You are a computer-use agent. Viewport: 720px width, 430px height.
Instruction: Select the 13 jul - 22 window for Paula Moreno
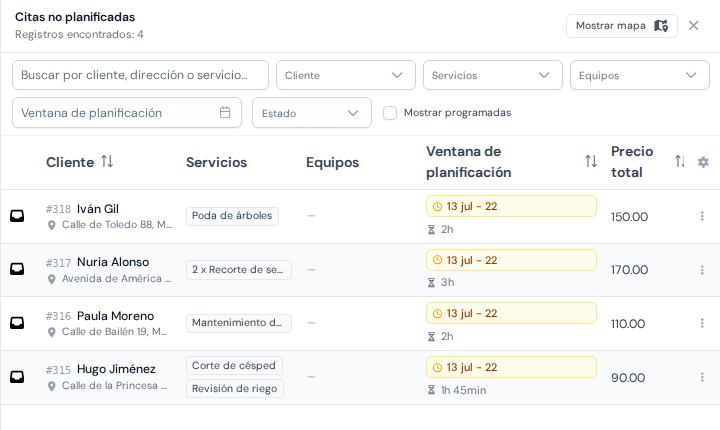click(511, 313)
